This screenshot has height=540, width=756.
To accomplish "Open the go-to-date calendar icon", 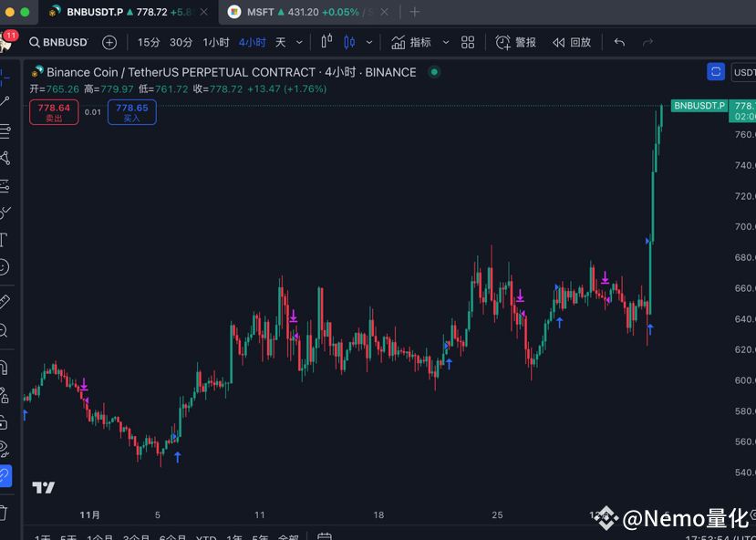I will [x=325, y=536].
